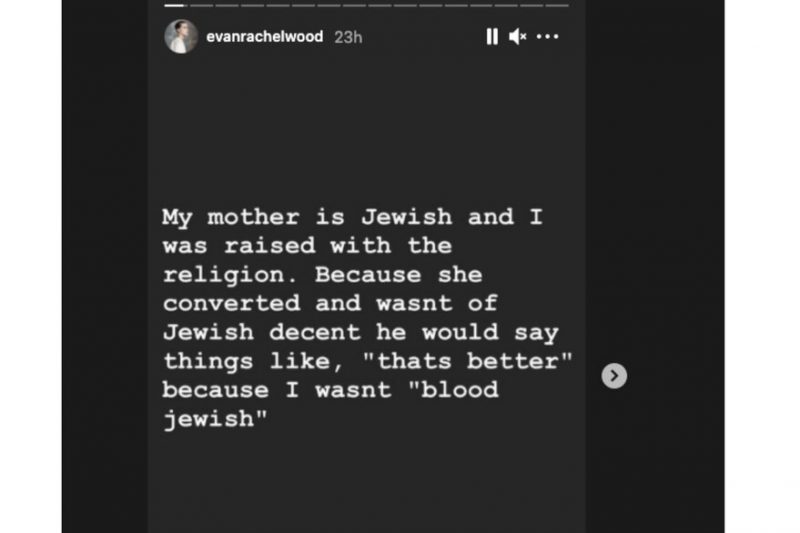Screen dimensions: 800x533
Task: Open the three-dots more options menu
Action: coord(547,37)
